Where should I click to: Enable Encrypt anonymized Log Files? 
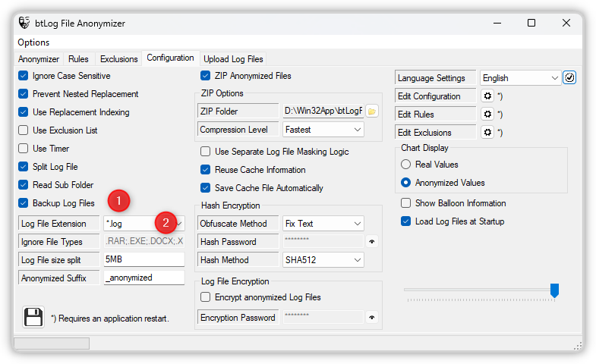pos(206,297)
